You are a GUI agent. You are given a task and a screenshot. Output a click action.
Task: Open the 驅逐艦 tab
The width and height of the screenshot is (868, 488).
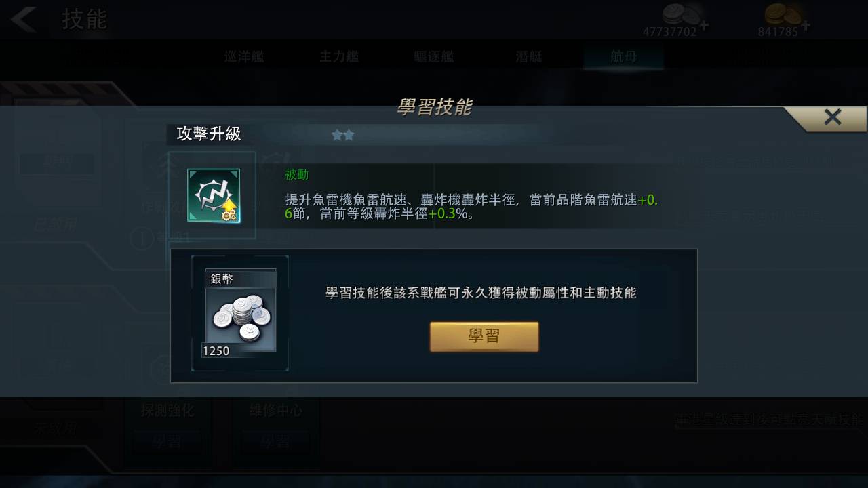[434, 57]
